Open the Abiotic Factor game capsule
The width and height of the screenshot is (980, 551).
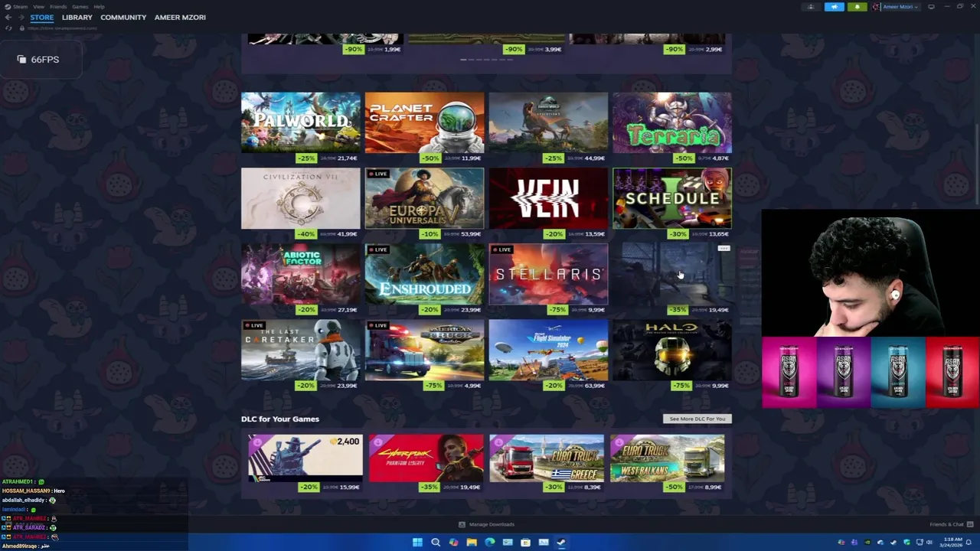[301, 274]
